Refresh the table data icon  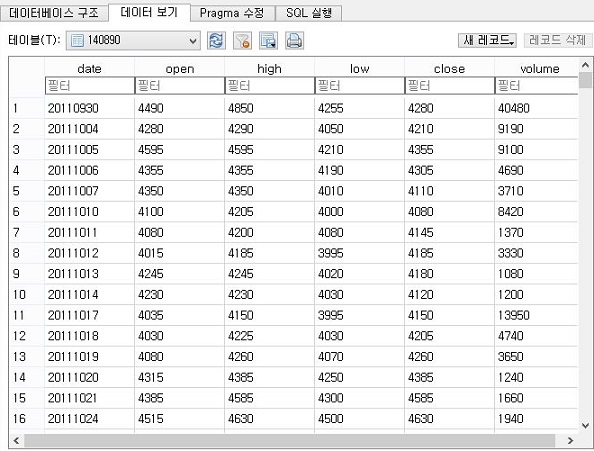point(216,41)
